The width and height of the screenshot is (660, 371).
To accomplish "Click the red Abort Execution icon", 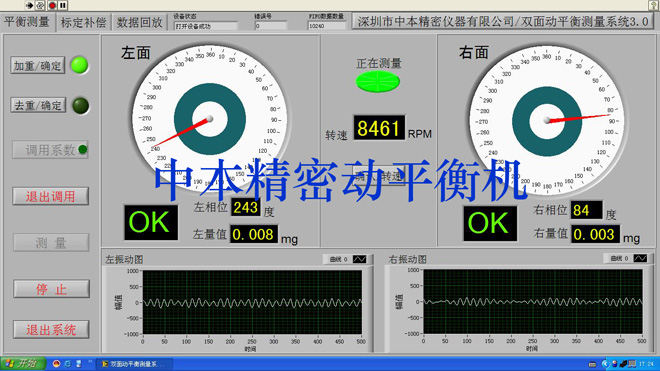I will 52,5.
